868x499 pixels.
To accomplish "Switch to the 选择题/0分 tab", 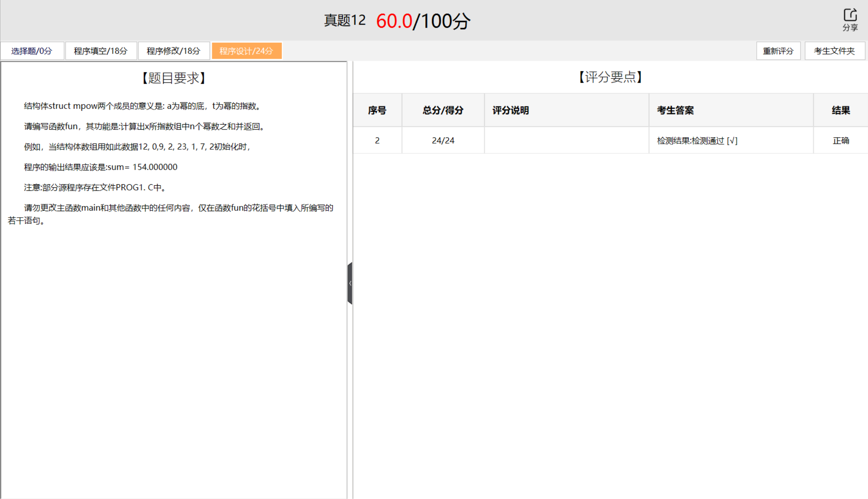I will 32,50.
